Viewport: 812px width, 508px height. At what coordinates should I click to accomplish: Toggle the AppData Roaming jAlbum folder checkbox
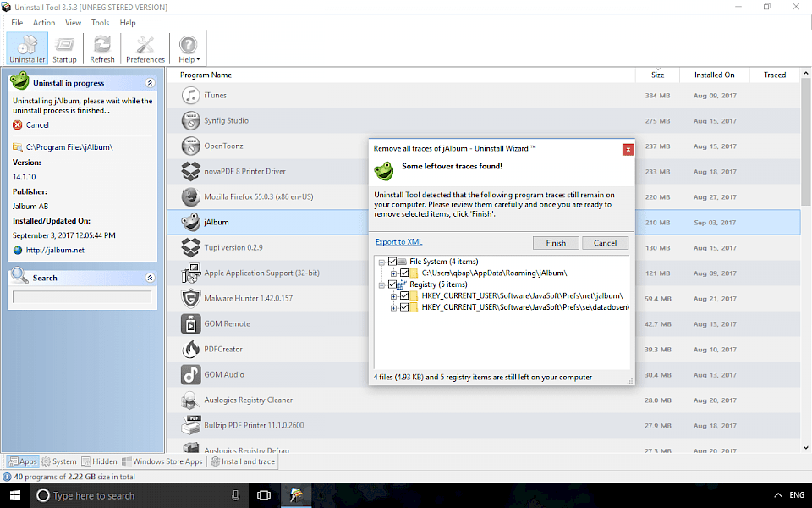click(x=404, y=273)
